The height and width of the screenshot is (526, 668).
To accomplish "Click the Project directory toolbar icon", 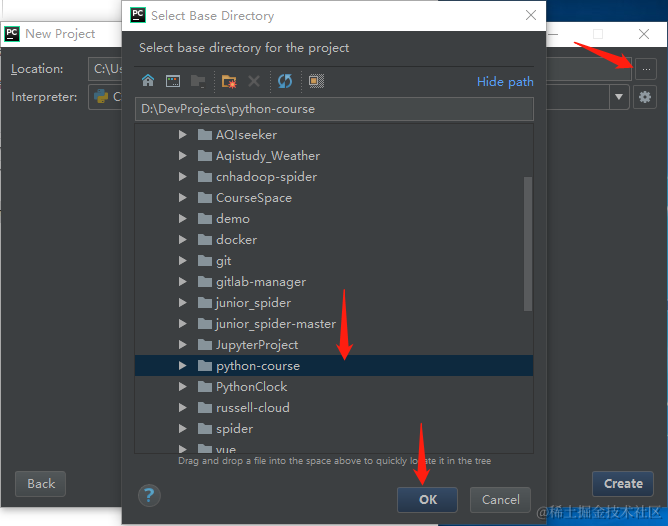I will 198,81.
